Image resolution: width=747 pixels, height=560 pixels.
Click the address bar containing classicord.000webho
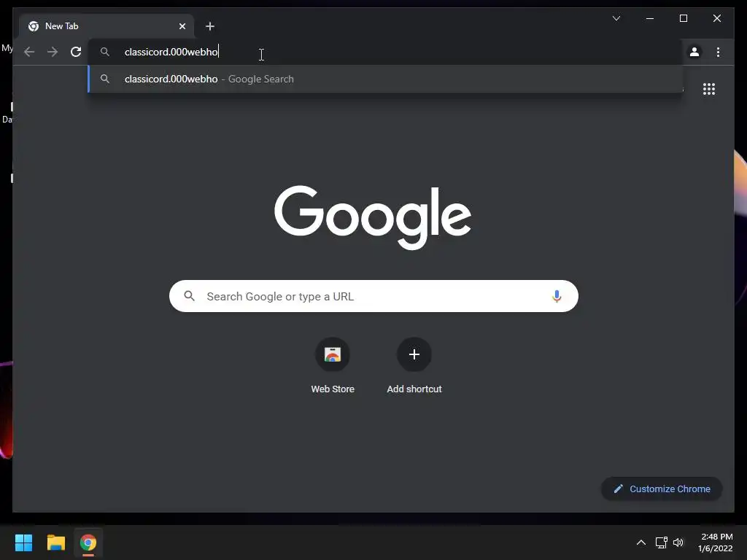coord(385,52)
